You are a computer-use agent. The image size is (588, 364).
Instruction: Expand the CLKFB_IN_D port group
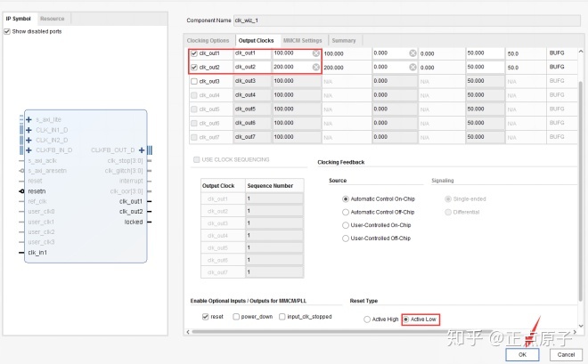29,150
